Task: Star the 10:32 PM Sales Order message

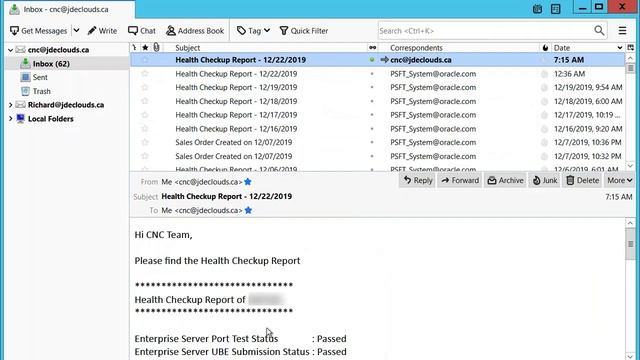Action: 145,156
